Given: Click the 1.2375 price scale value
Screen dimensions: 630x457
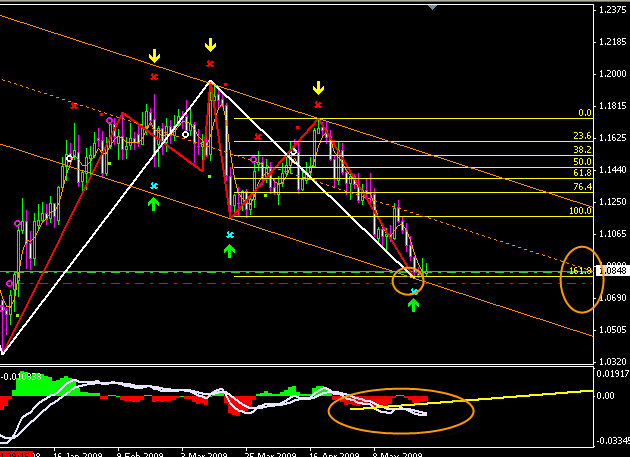Looking at the screenshot, I should [x=612, y=10].
